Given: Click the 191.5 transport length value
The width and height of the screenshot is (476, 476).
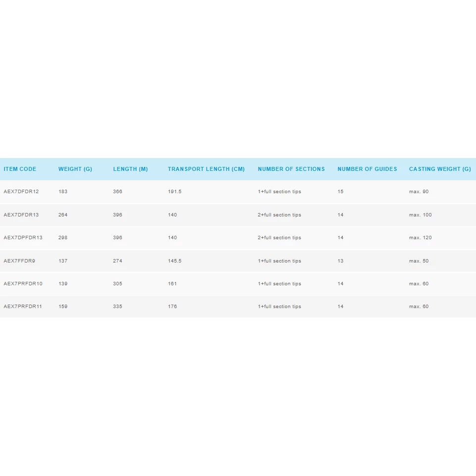Looking at the screenshot, I should point(174,192).
